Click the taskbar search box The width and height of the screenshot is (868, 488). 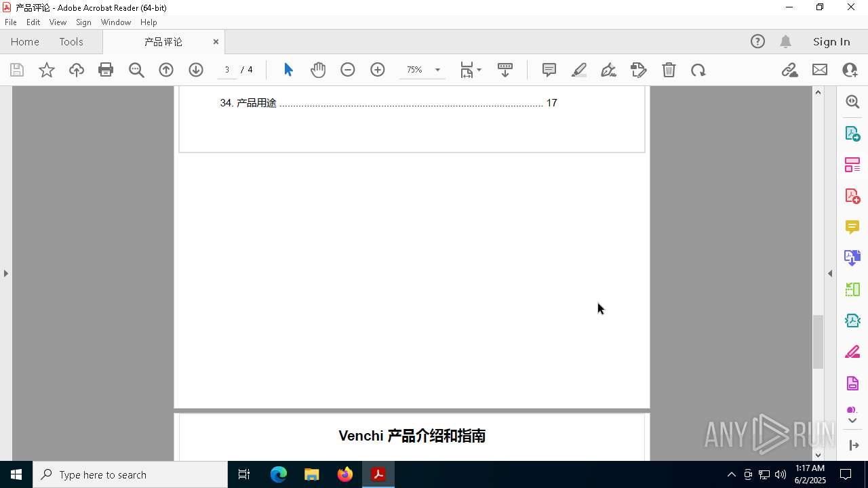pyautogui.click(x=130, y=474)
